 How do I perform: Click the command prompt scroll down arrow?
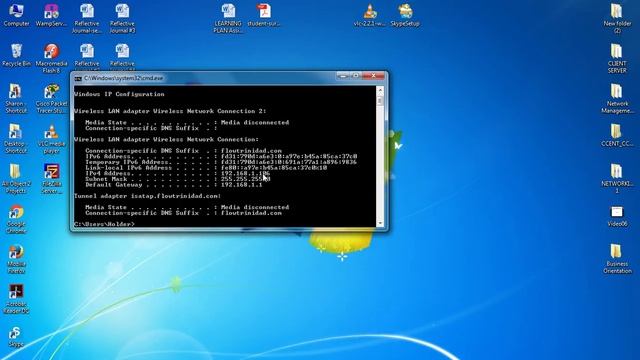pyautogui.click(x=380, y=223)
